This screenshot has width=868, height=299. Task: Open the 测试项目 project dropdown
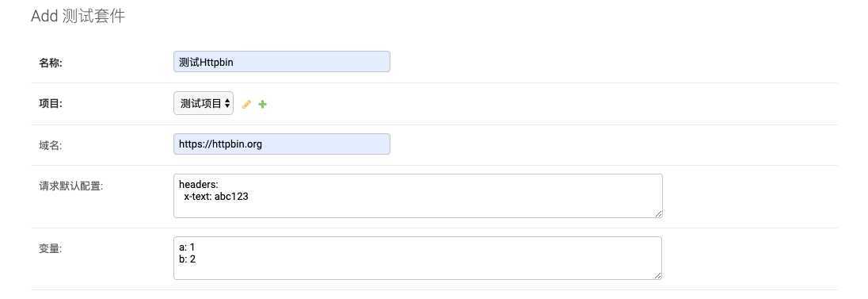(x=204, y=103)
